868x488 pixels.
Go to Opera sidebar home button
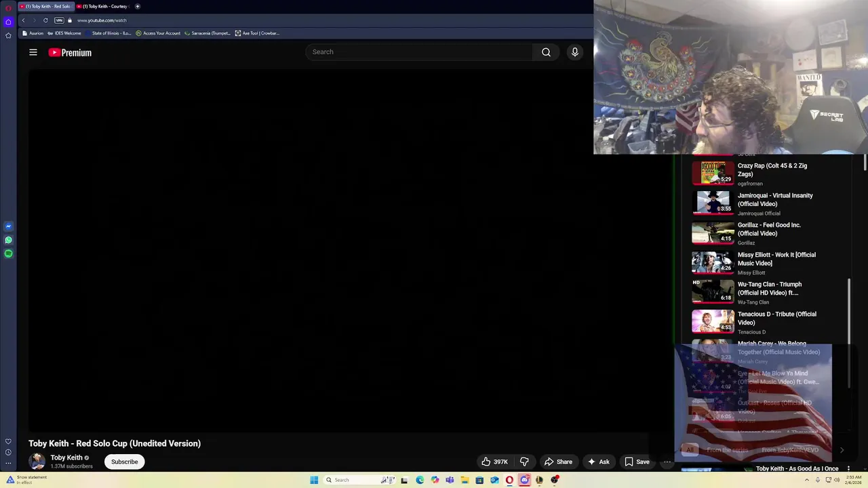click(x=8, y=22)
